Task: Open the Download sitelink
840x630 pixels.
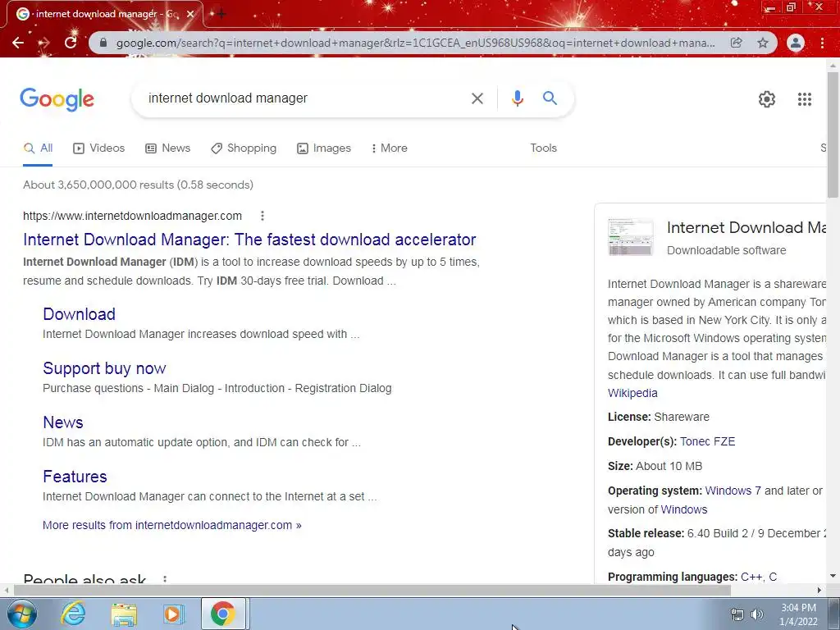Action: pyautogui.click(x=80, y=314)
